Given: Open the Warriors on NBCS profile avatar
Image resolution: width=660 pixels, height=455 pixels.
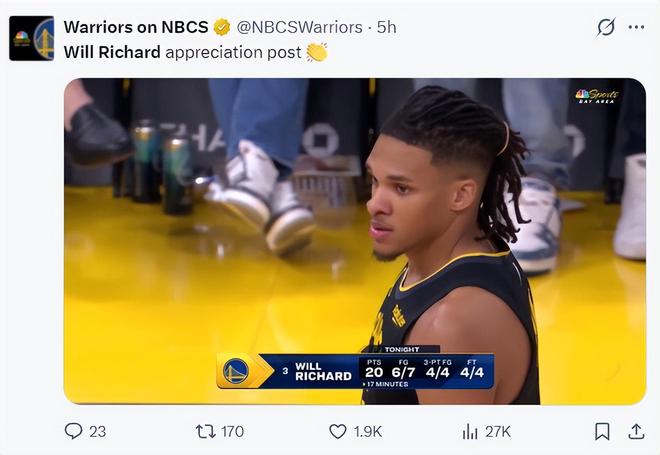Looking at the screenshot, I should point(32,38).
